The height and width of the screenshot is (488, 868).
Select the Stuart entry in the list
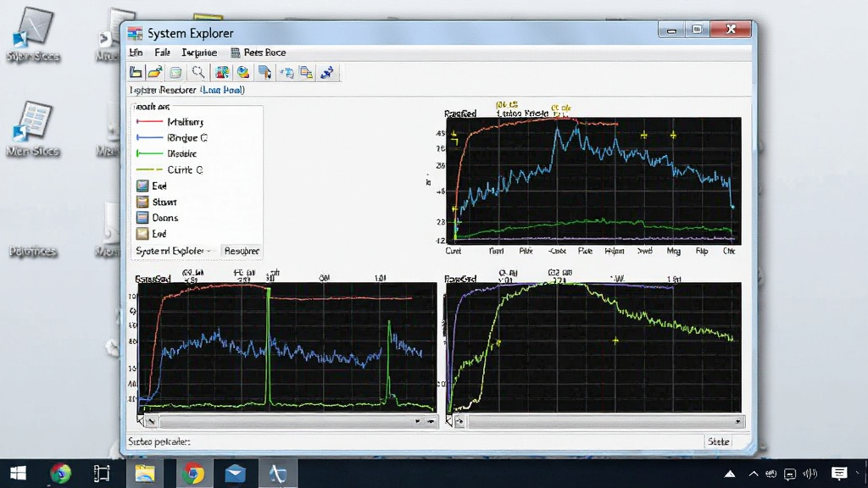(x=157, y=202)
